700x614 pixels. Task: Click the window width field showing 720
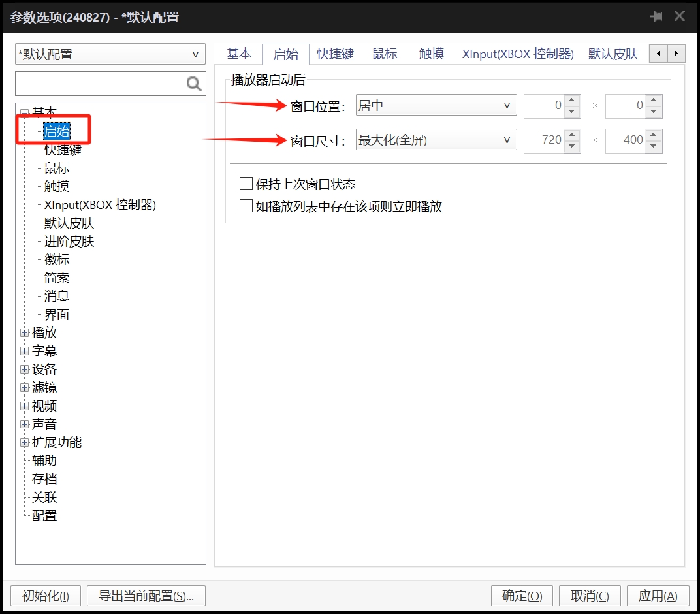click(544, 140)
